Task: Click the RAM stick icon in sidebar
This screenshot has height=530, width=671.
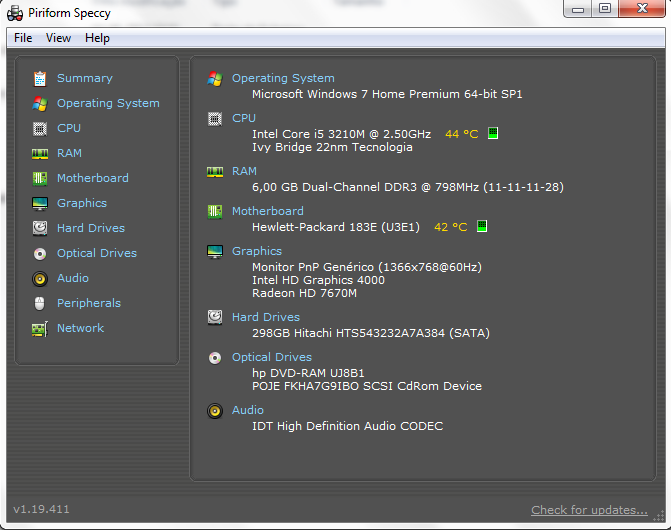Action: point(40,154)
